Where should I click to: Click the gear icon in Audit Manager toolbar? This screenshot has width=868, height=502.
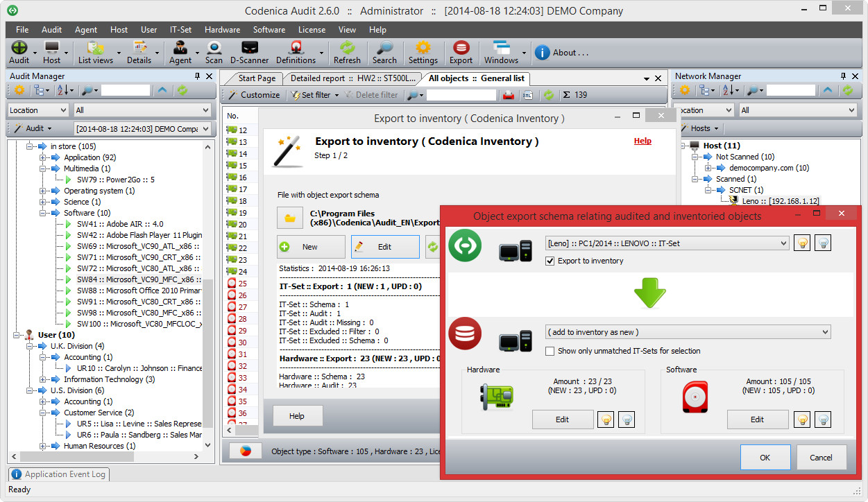19,90
